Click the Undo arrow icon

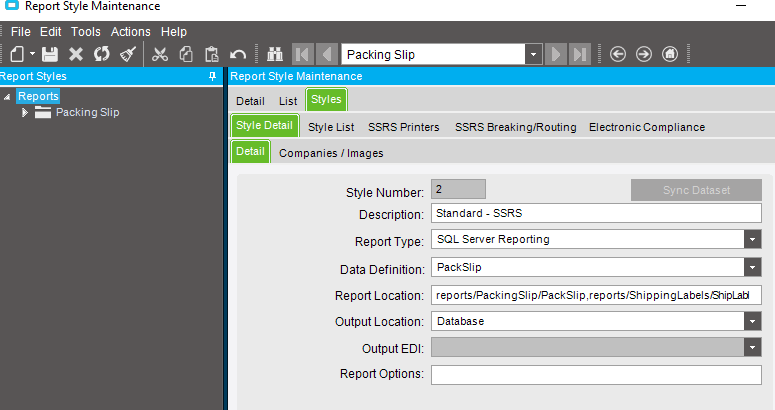(x=238, y=54)
